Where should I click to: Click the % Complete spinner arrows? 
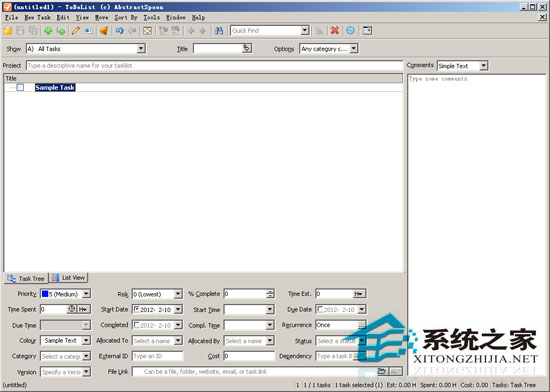[x=270, y=294]
